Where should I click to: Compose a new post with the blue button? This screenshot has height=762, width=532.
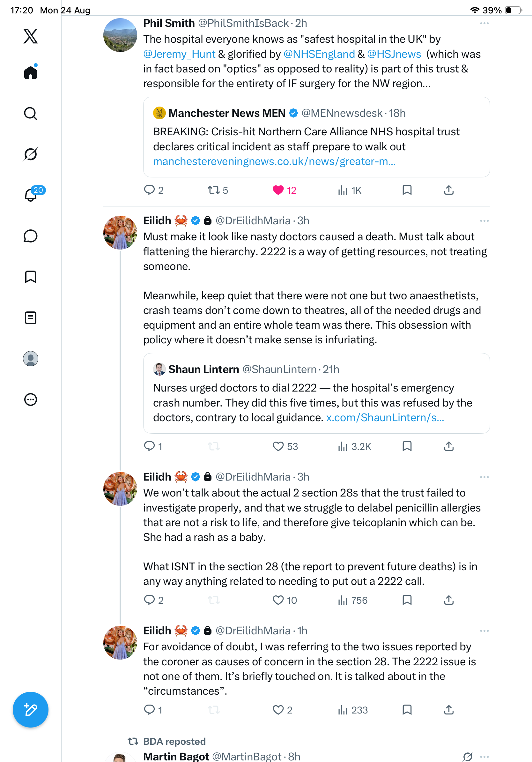tap(31, 710)
